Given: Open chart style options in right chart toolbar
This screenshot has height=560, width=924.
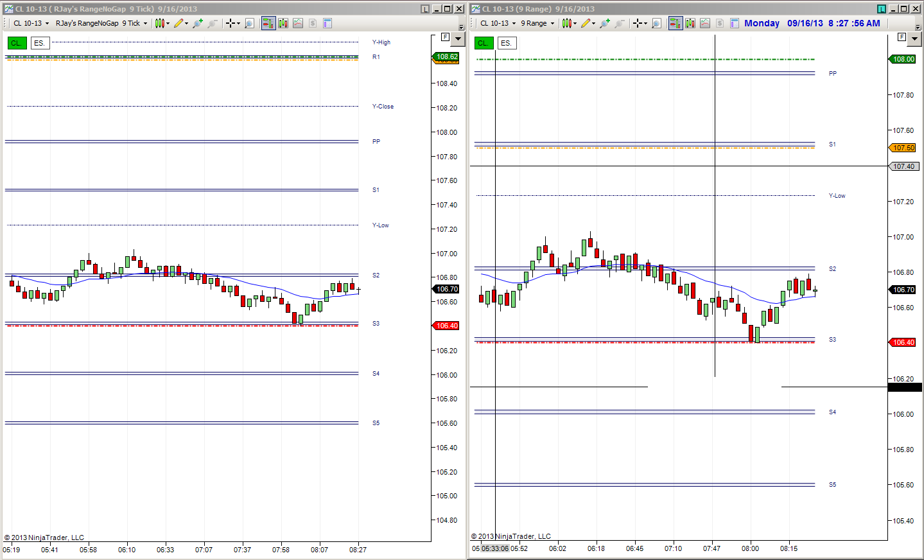Looking at the screenshot, I should [567, 23].
